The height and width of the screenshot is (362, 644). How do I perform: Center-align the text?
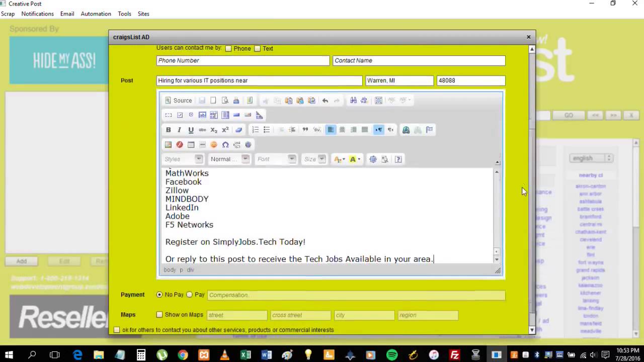click(x=342, y=130)
